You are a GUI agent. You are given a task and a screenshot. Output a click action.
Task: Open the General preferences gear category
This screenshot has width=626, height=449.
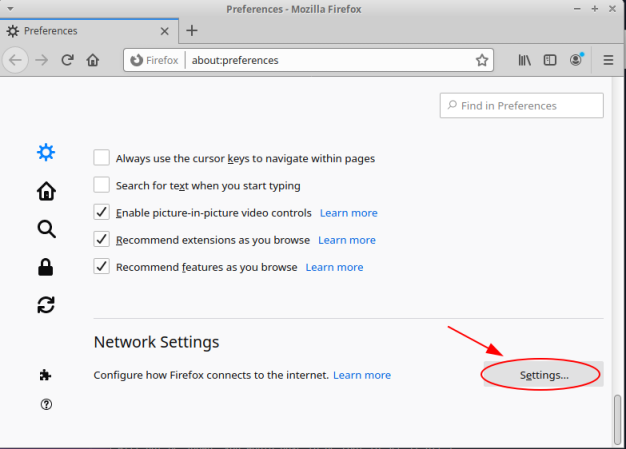coord(46,152)
